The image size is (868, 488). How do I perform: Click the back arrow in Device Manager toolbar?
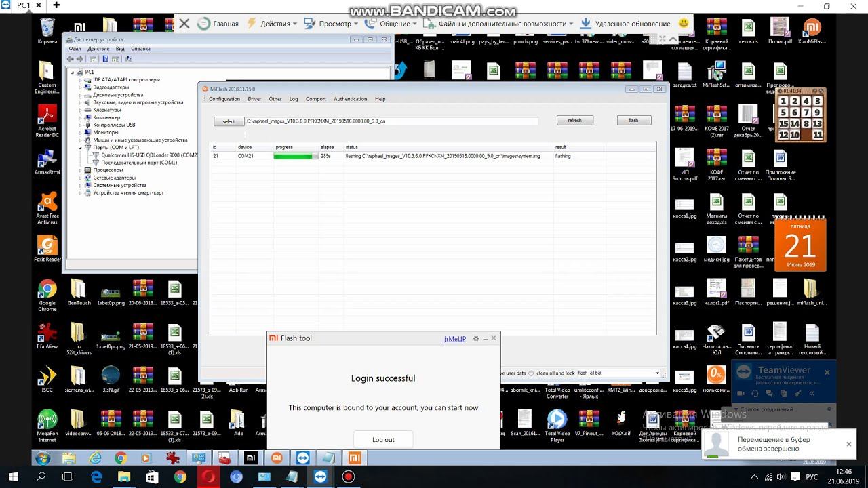coord(70,59)
